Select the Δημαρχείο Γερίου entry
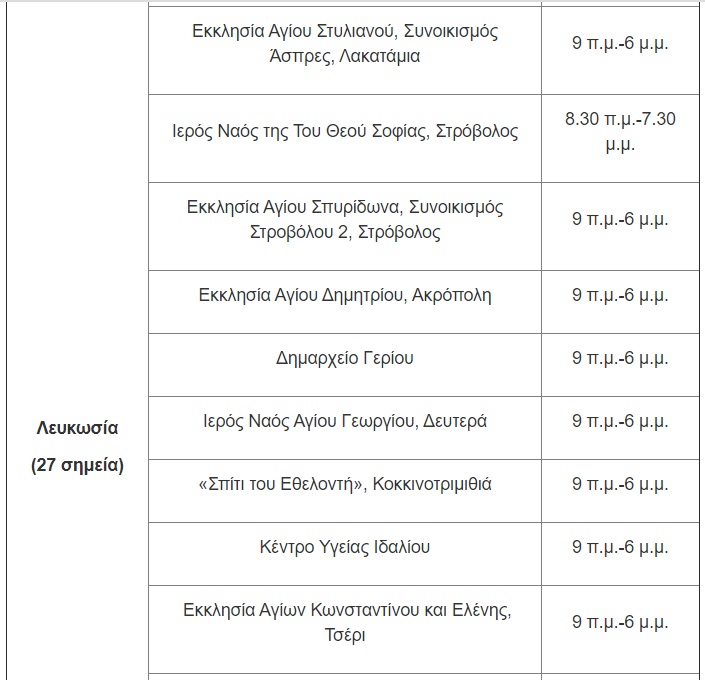This screenshot has height=680, width=705. [345, 358]
